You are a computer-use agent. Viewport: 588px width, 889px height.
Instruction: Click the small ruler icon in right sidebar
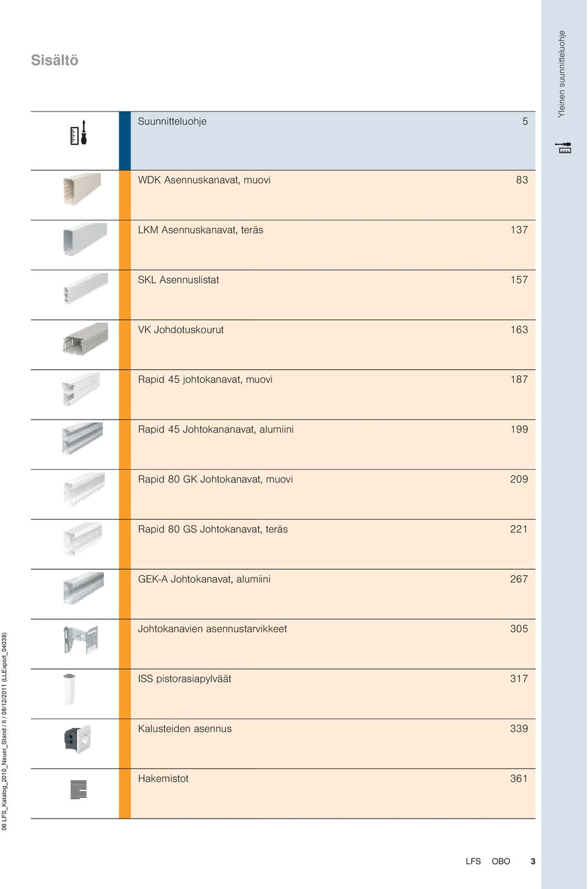pos(563,148)
